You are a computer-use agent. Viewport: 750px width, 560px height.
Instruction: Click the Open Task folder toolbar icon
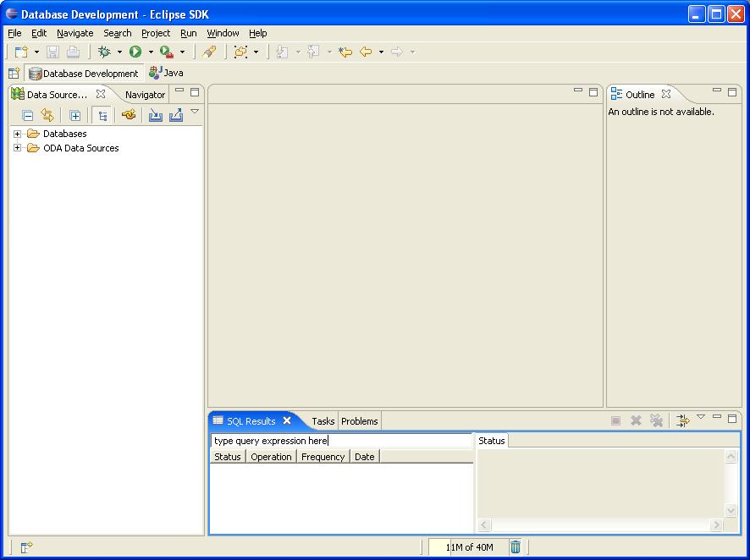point(240,52)
